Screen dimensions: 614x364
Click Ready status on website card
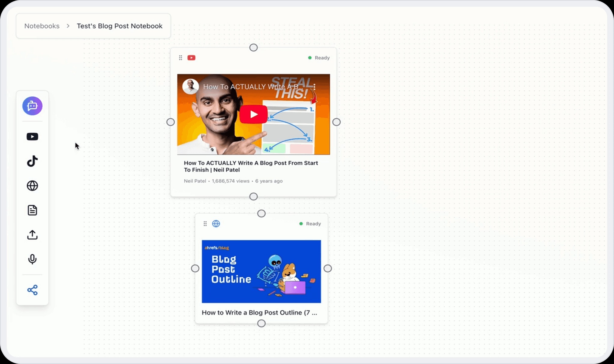coord(310,223)
